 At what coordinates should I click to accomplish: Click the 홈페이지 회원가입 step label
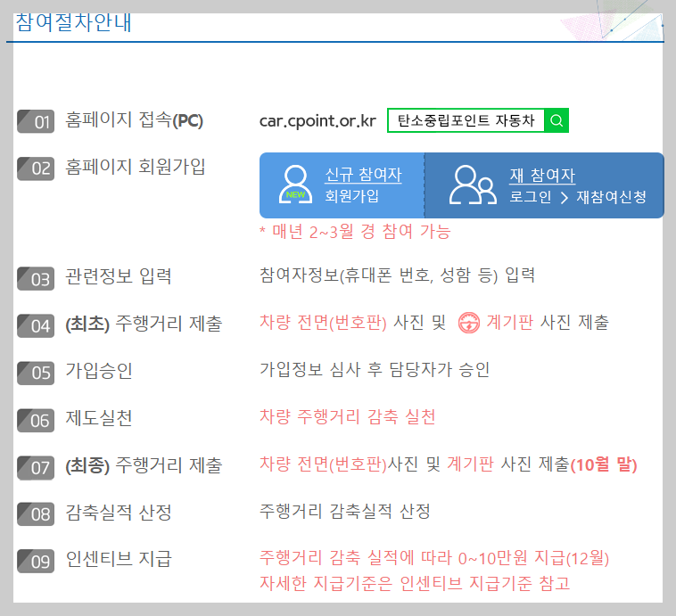pyautogui.click(x=135, y=167)
